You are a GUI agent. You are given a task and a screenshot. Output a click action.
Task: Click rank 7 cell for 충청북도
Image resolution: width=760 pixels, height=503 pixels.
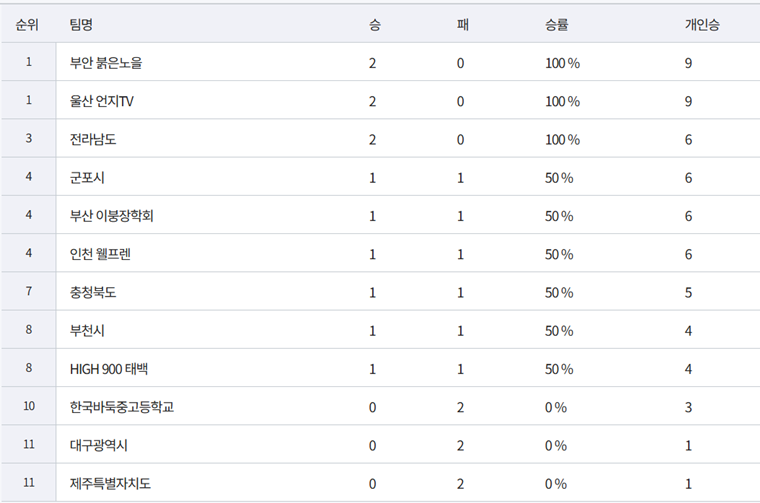coord(29,291)
